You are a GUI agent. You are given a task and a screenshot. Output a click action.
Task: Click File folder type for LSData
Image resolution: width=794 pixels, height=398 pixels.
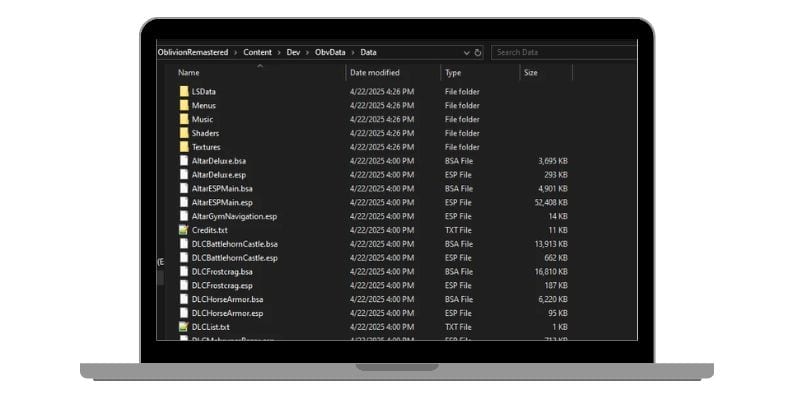(462, 92)
